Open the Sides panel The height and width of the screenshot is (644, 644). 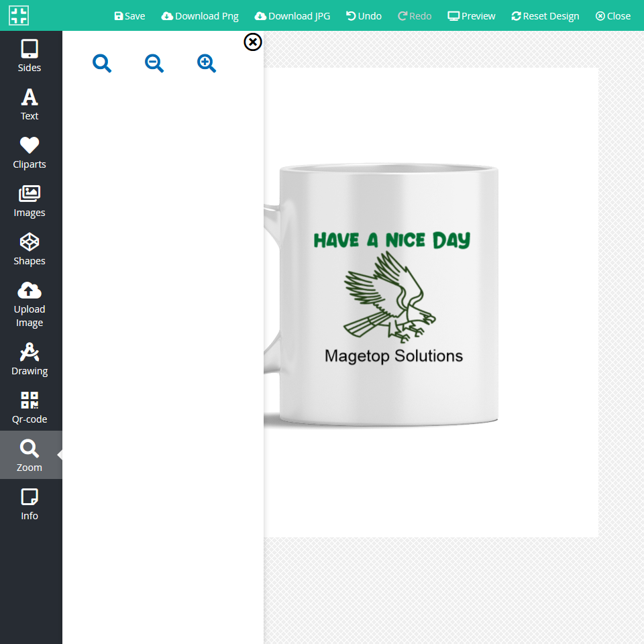tap(30, 56)
